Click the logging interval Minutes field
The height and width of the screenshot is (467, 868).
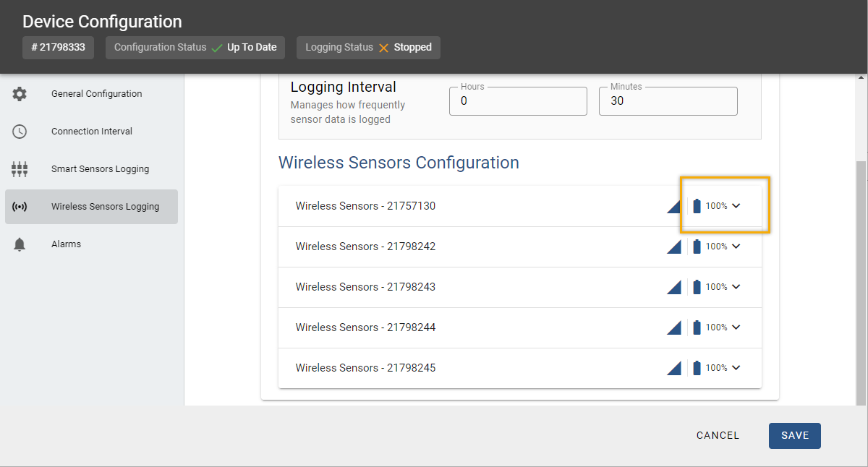[667, 101]
